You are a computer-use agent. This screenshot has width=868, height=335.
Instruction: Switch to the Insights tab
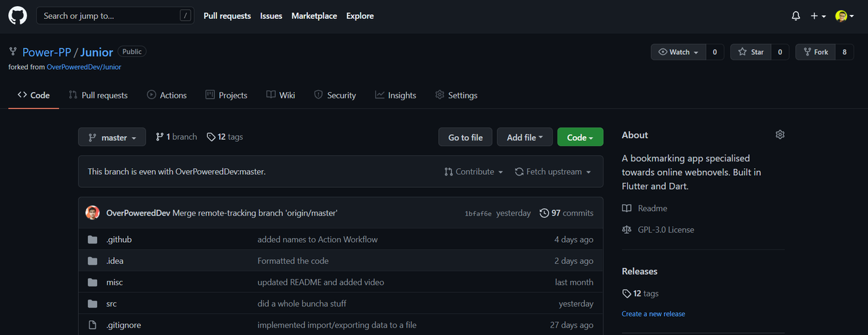[396, 95]
